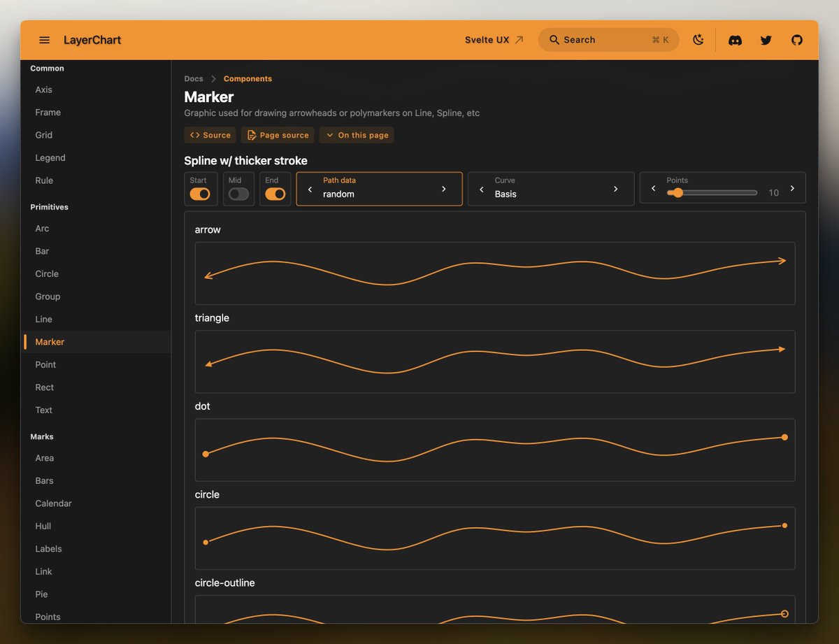This screenshot has height=644, width=839.
Task: Go to Components breadcrumb
Action: [248, 79]
